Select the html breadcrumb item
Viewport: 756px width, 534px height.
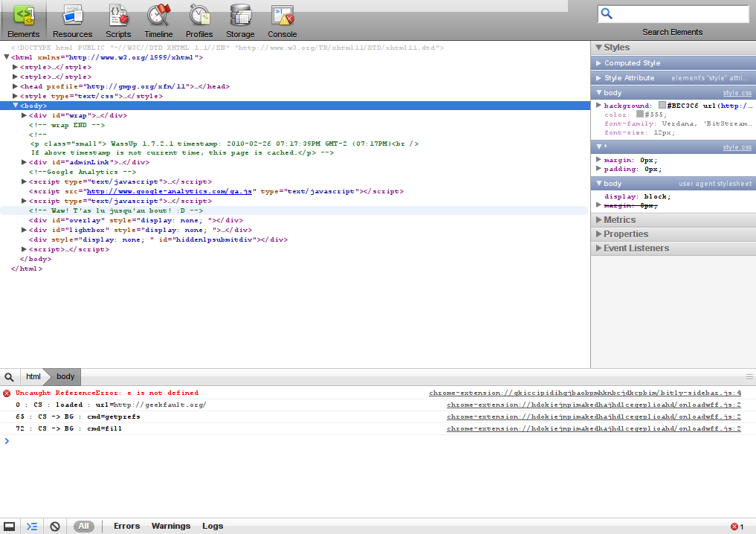point(33,377)
